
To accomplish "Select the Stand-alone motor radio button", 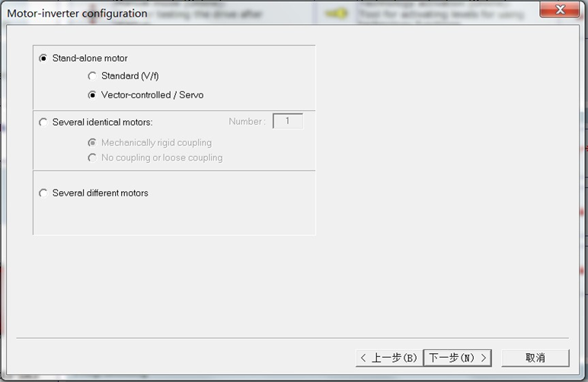I will (x=43, y=59).
